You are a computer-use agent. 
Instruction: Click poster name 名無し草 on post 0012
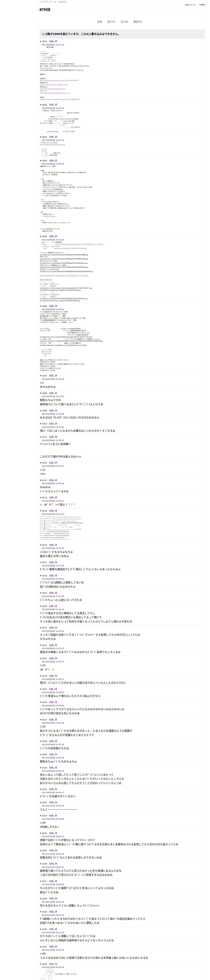tap(53, 463)
